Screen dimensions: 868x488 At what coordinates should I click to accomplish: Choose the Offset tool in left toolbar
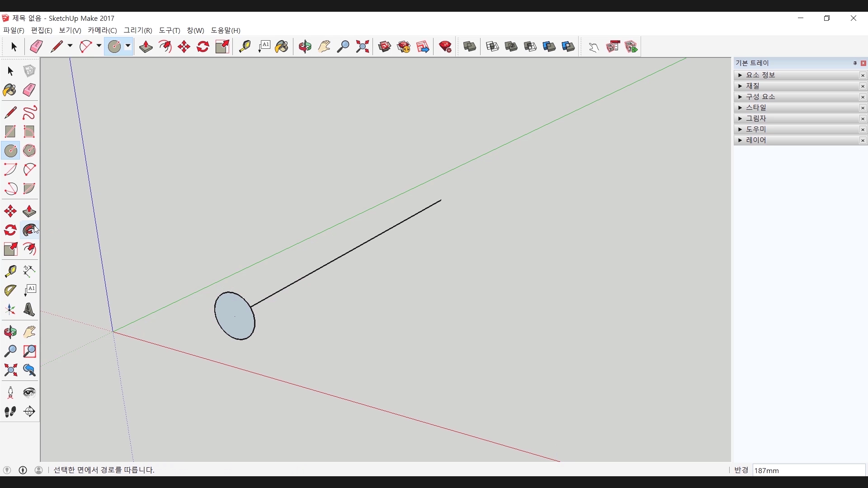29,249
